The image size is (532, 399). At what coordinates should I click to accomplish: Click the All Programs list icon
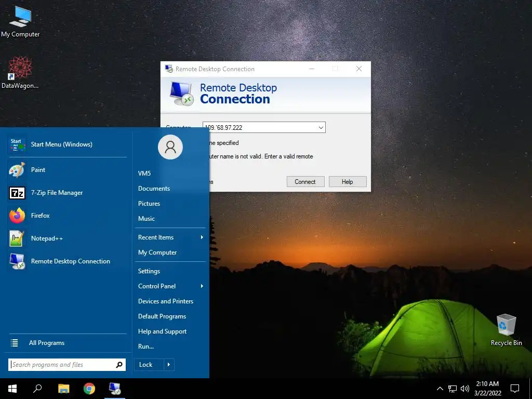point(14,343)
